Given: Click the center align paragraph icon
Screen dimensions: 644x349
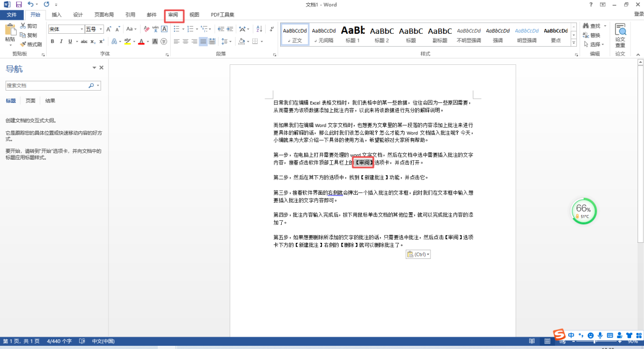Looking at the screenshot, I should [x=185, y=42].
